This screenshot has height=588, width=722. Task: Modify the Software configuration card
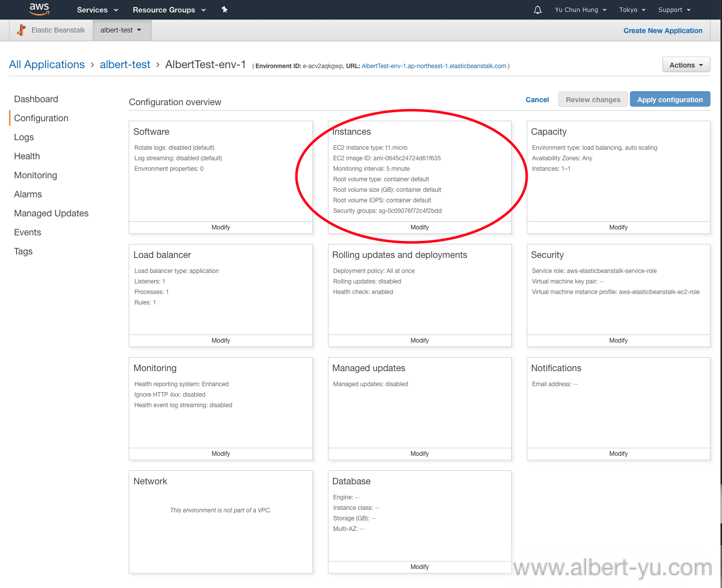pyautogui.click(x=221, y=227)
